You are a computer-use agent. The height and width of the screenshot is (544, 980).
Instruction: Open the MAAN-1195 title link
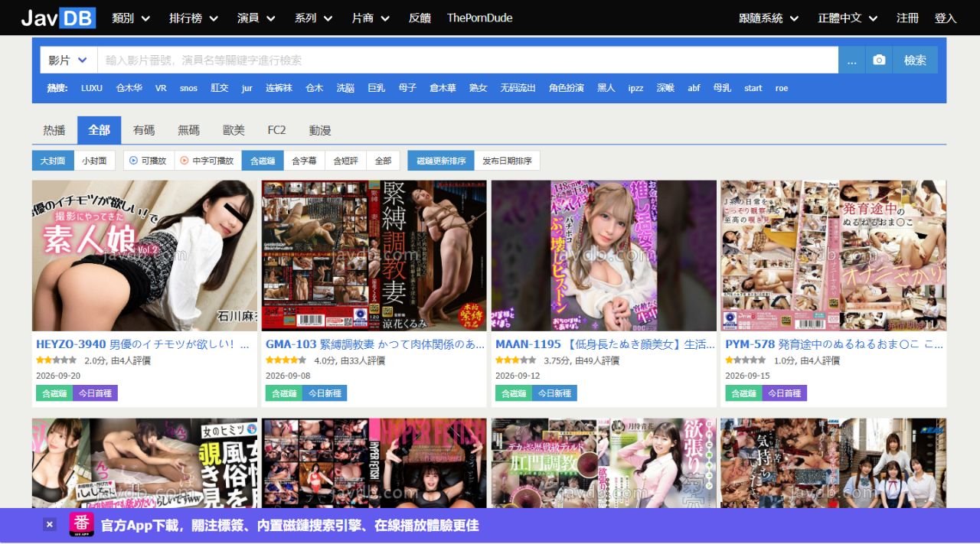pyautogui.click(x=605, y=344)
